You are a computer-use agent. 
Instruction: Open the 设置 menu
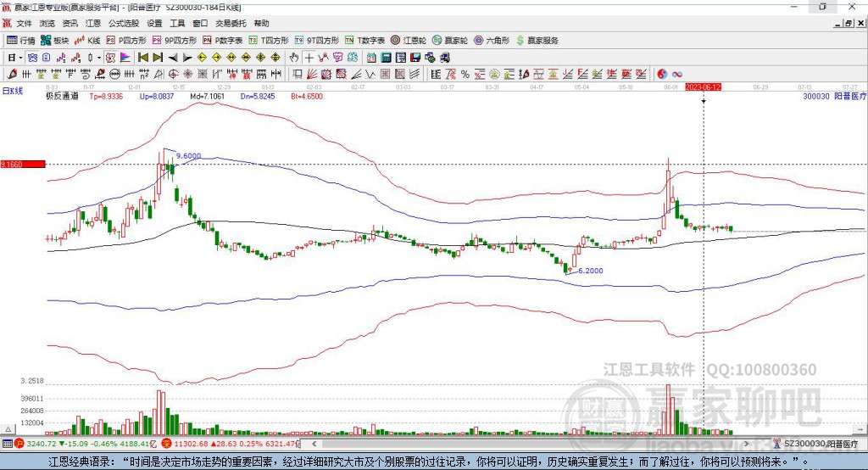154,23
